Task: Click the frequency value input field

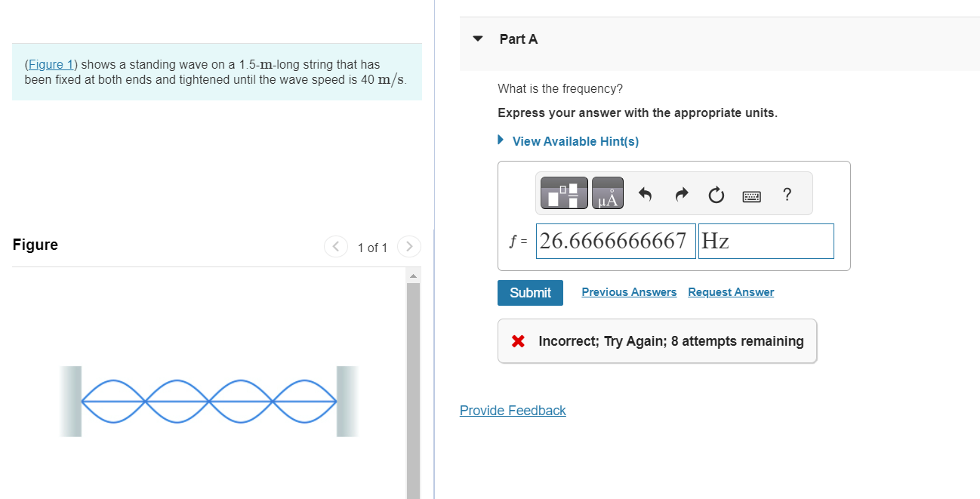Action: click(615, 241)
